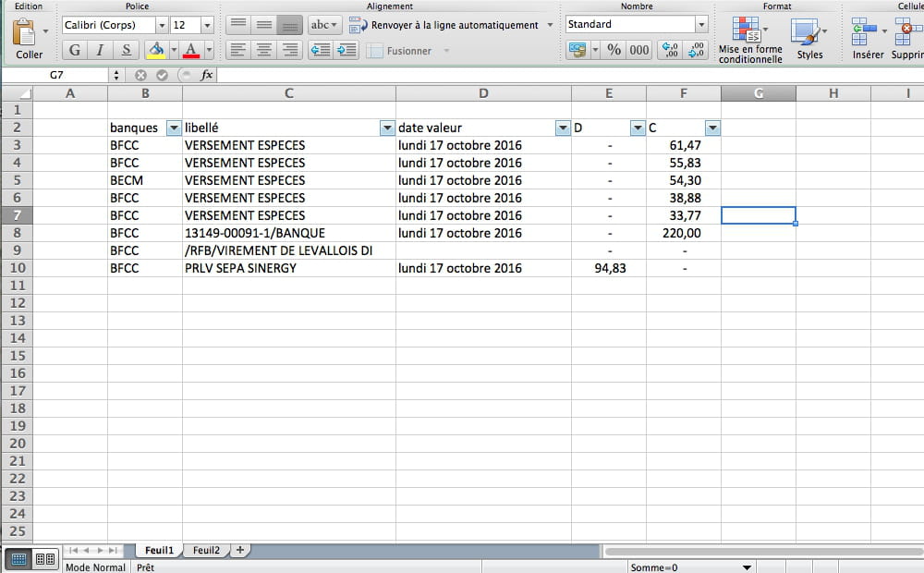The image size is (924, 573).
Task: Click the Mise en forme conditionnelle icon
Action: pyautogui.click(x=747, y=30)
